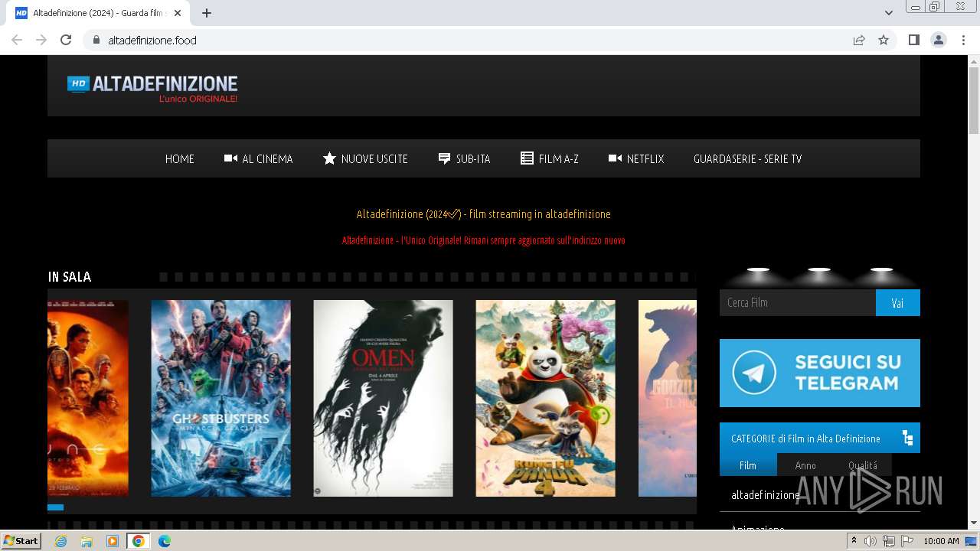Show hidden system tray icons

pos(854,541)
